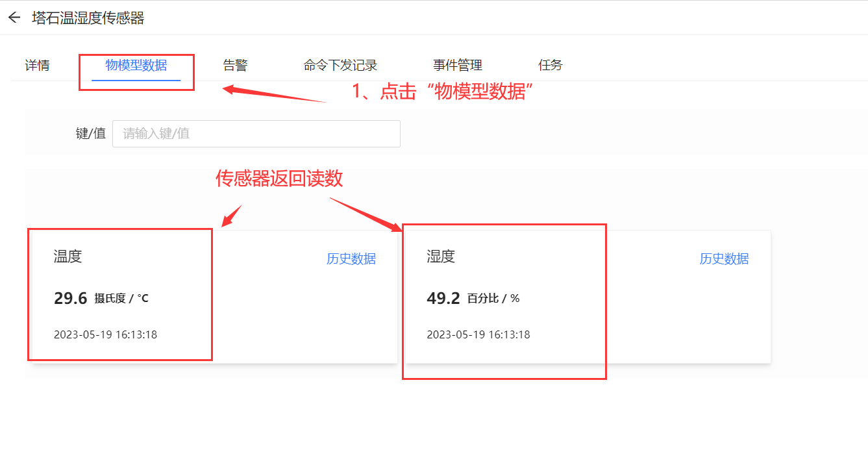Switch to the 物模型数据 tab
Image resolution: width=868 pixels, height=465 pixels.
[136, 65]
